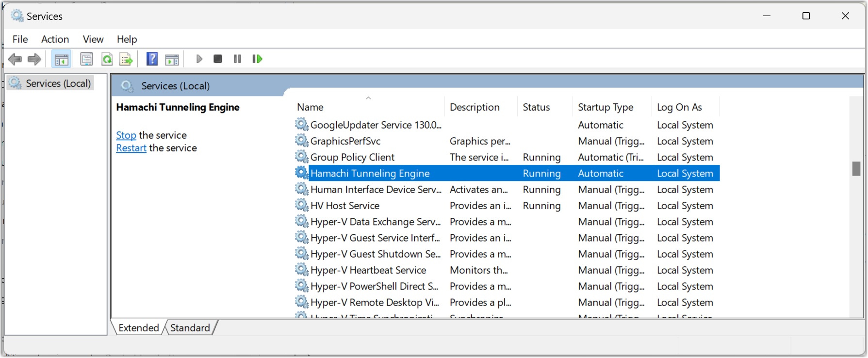Switch to the Extended tab
Image resolution: width=868 pixels, height=358 pixels.
point(139,328)
